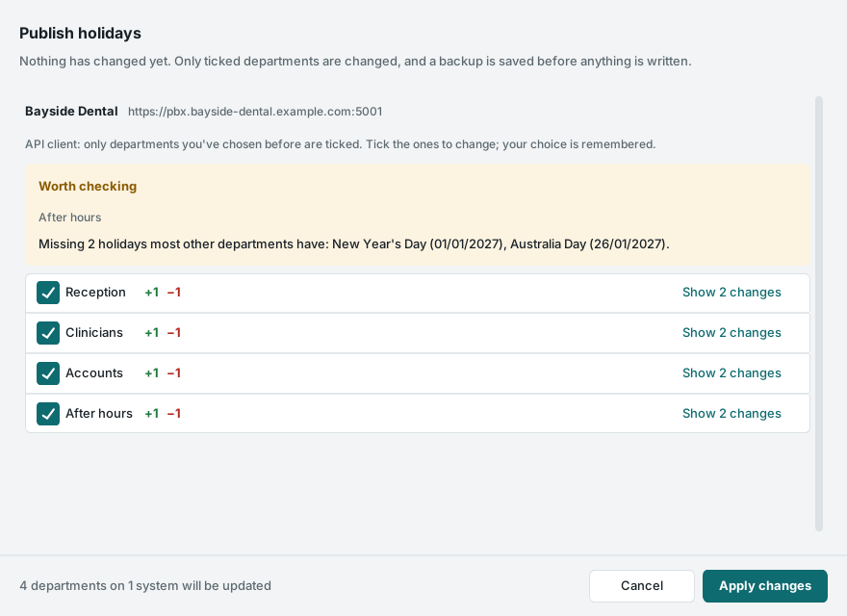Click the +1 added count in Reception row
This screenshot has width=847, height=616.
(152, 293)
